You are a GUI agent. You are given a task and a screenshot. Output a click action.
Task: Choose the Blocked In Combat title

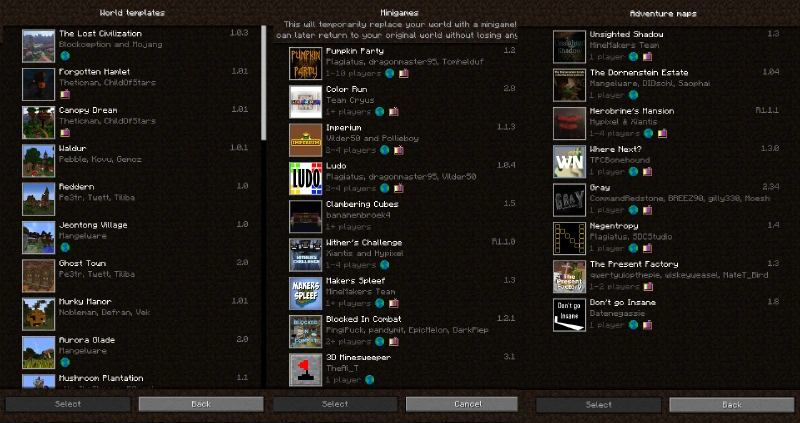pos(364,319)
